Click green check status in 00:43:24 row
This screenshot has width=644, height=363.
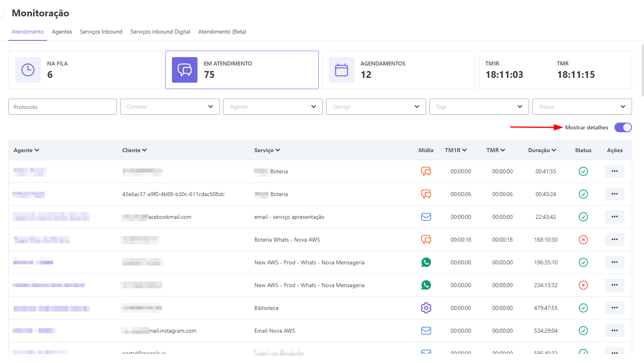tap(583, 194)
